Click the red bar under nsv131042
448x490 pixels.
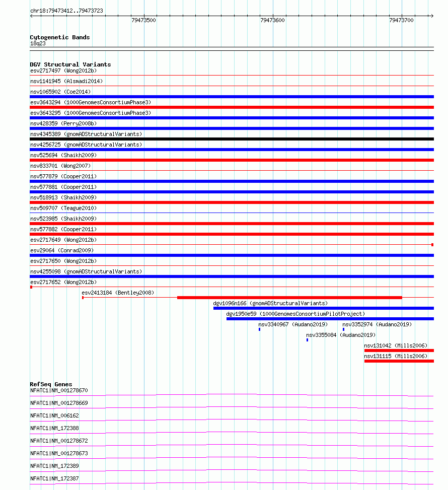(x=399, y=351)
